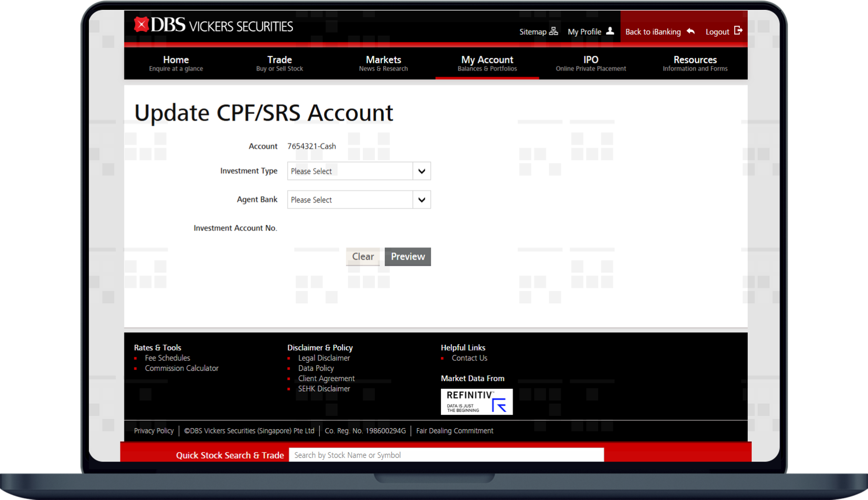Click the Disclaimer & Policy heading
This screenshot has width=868, height=500.
320,347
